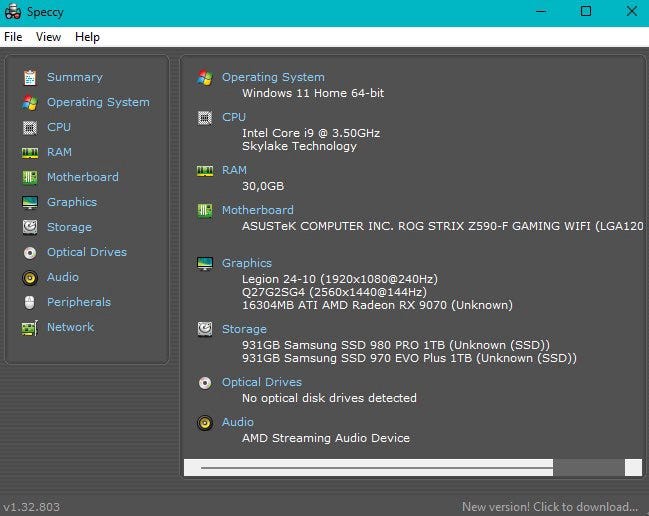Image resolution: width=649 pixels, height=516 pixels.
Task: Click the Graphics monitor icon in sidebar
Action: pos(30,202)
